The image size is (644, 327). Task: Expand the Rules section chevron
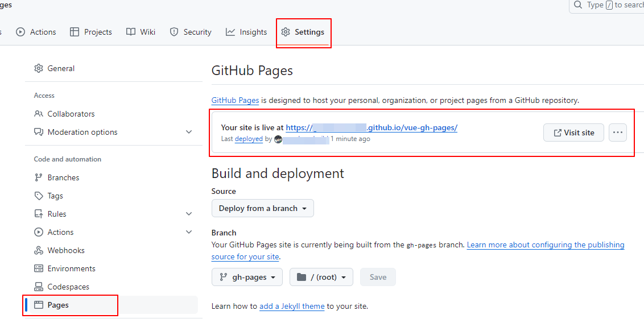click(x=189, y=214)
